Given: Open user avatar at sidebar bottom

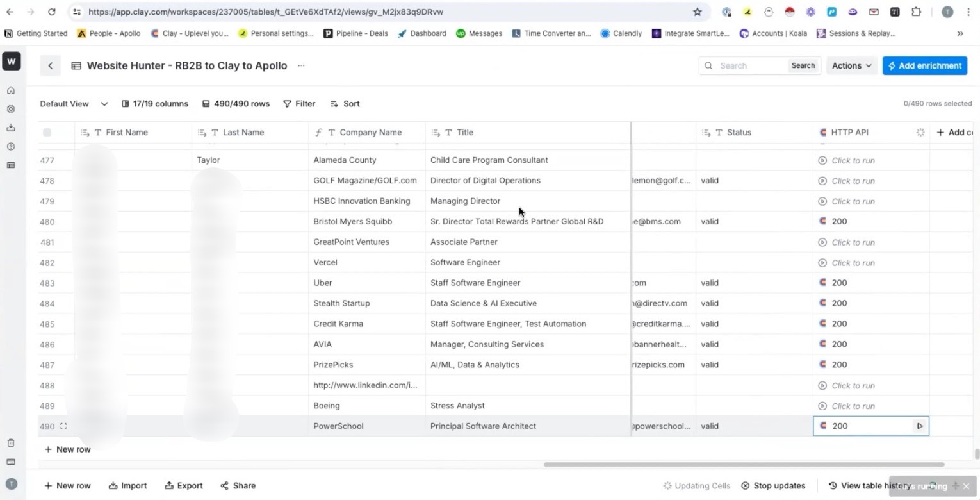Looking at the screenshot, I should (x=12, y=484).
